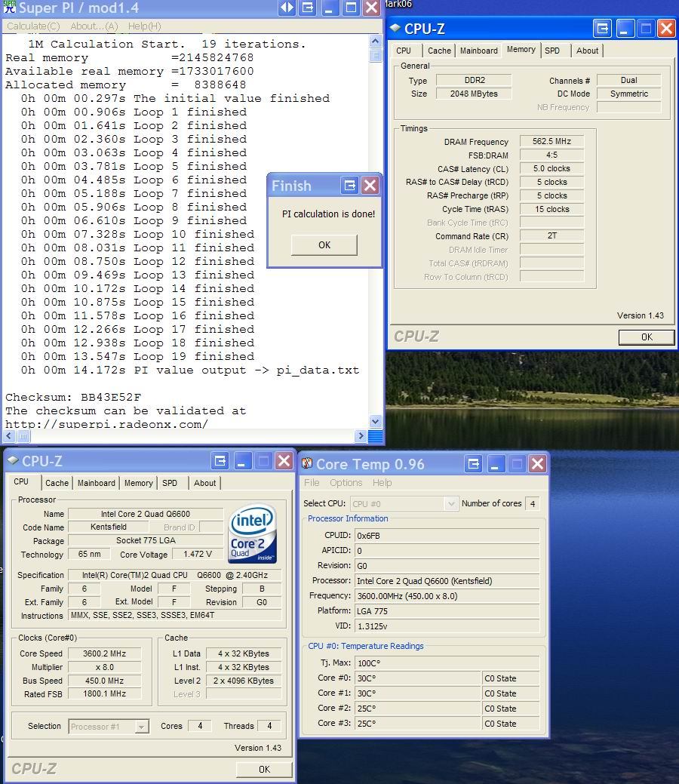Click the DRAM Frequency 562.5 MHz field

click(551, 142)
